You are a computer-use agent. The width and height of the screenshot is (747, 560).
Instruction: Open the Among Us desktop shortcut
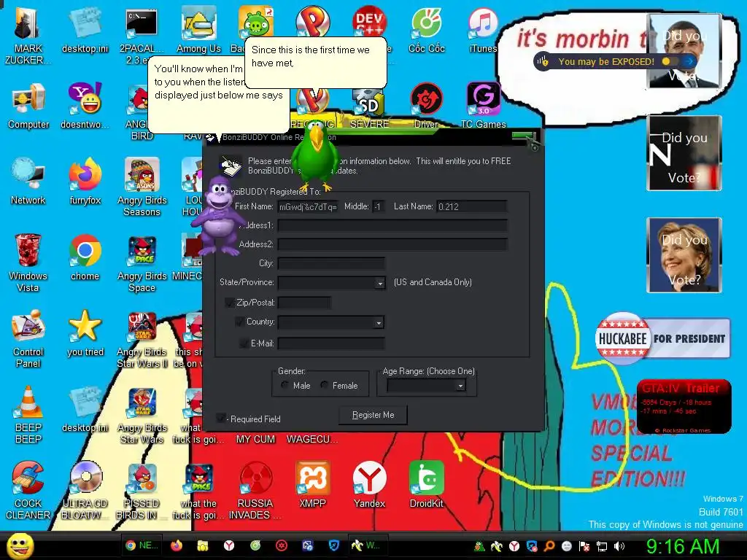198,31
